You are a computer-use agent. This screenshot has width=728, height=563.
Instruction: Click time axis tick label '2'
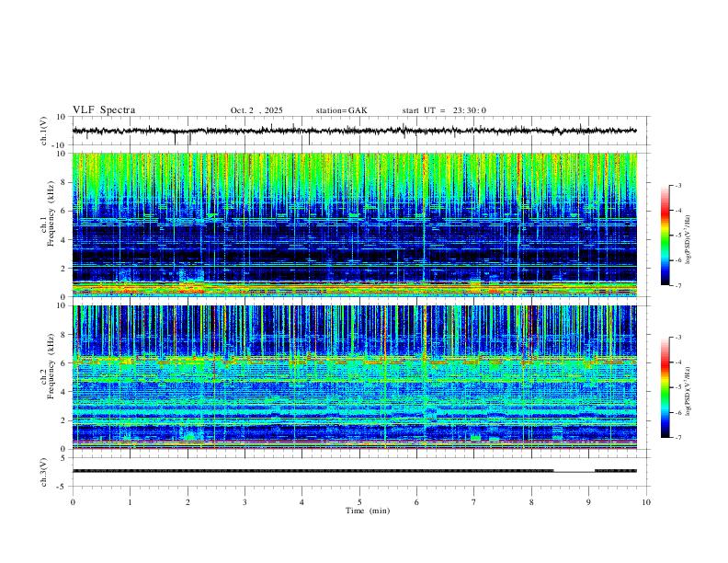point(188,502)
